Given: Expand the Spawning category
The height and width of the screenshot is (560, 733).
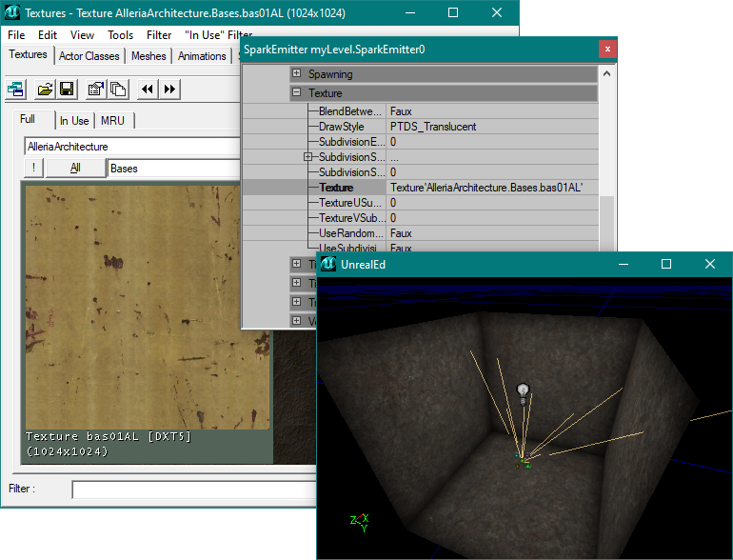Looking at the screenshot, I should click(296, 73).
